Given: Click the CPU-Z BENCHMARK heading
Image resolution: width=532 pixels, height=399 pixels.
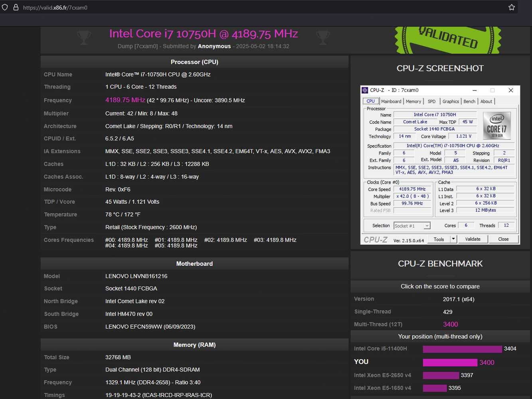Looking at the screenshot, I should pyautogui.click(x=440, y=264).
